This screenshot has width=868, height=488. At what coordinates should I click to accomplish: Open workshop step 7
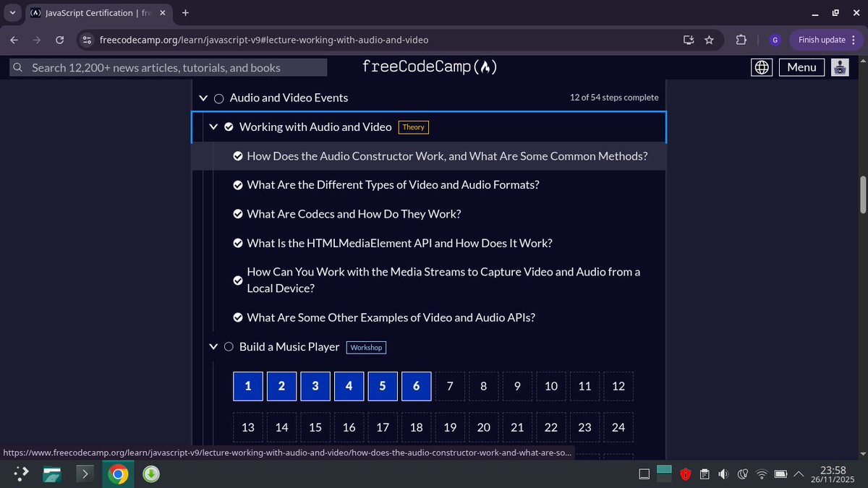450,386
